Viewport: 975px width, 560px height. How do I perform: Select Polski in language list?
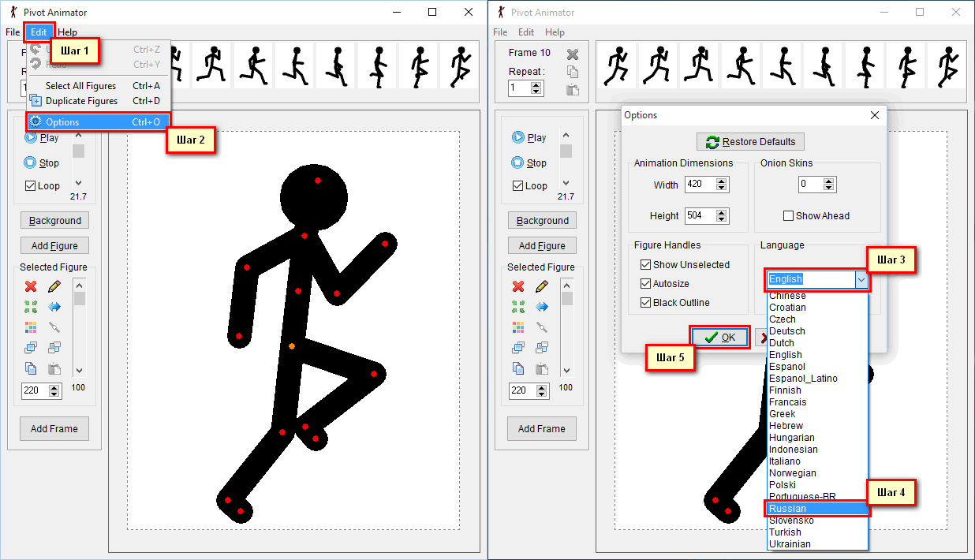pyautogui.click(x=817, y=485)
